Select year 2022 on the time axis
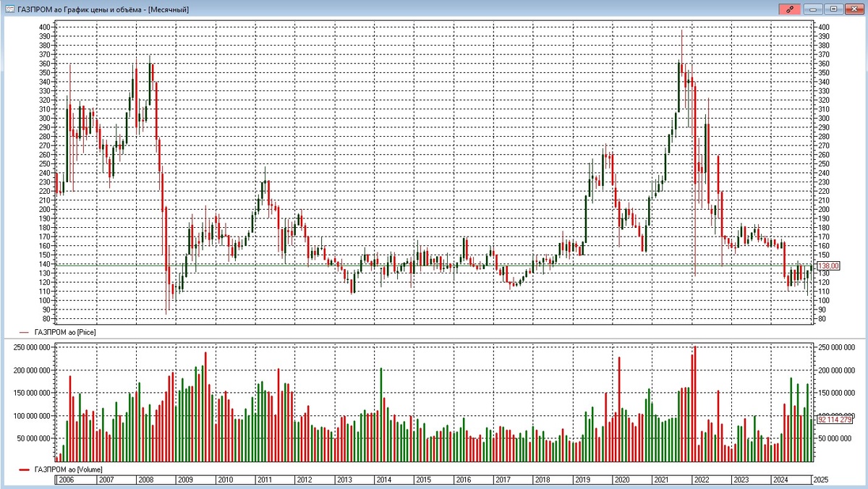 pos(701,480)
